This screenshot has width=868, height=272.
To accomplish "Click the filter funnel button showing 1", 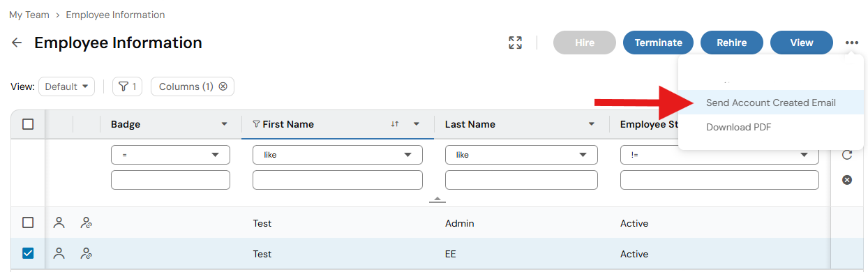I will (x=127, y=86).
